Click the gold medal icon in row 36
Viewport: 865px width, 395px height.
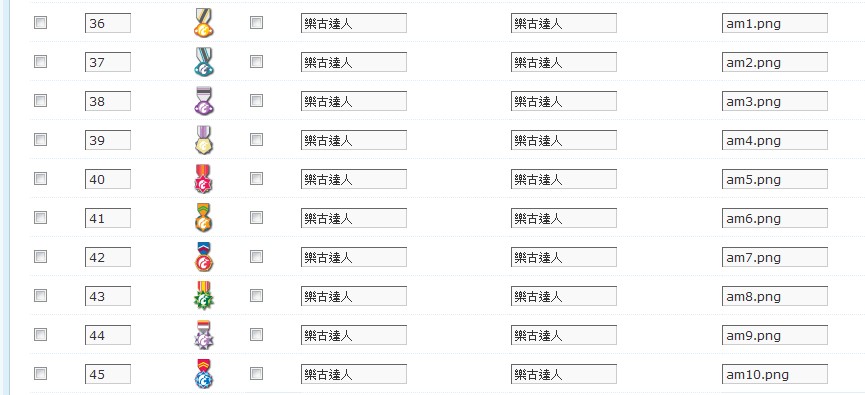tap(204, 23)
